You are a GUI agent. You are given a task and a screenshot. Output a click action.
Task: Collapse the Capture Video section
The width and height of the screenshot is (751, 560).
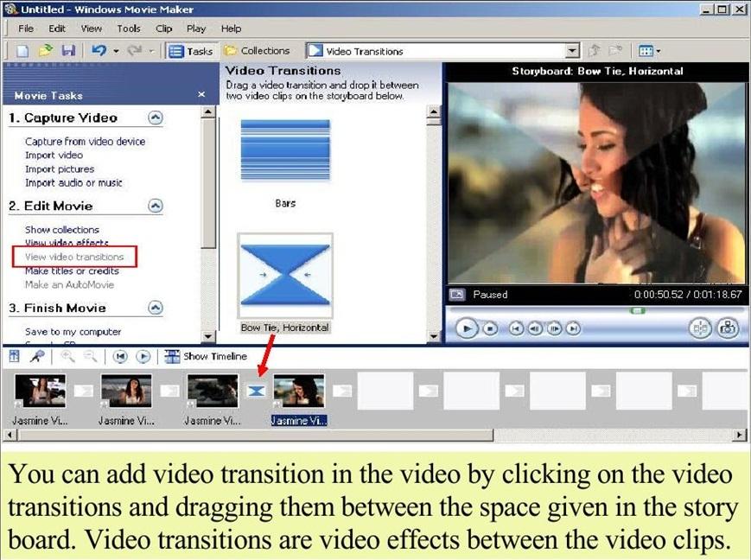pyautogui.click(x=156, y=118)
